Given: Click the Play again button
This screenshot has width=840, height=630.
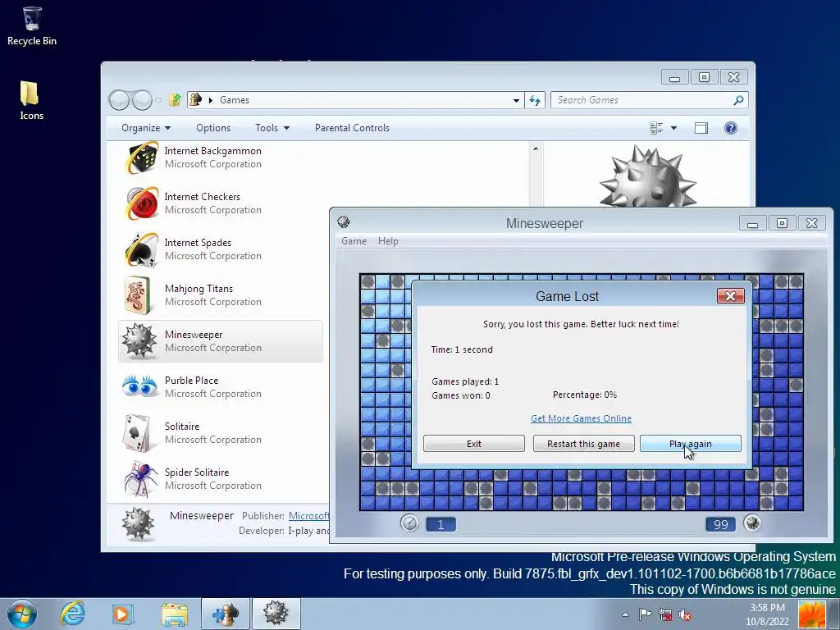Looking at the screenshot, I should coord(691,444).
